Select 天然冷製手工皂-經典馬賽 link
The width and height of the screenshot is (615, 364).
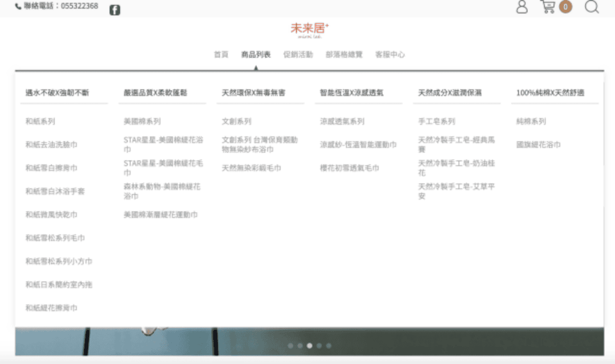coord(457,144)
